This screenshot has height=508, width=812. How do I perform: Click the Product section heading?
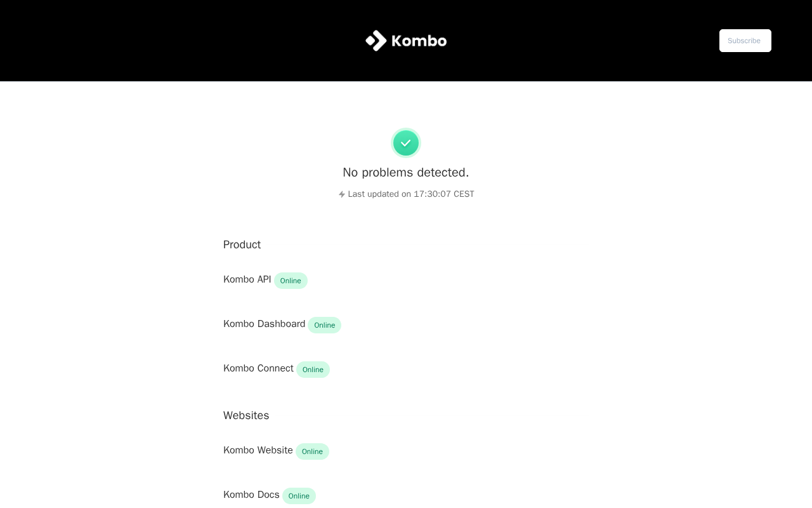tap(242, 244)
